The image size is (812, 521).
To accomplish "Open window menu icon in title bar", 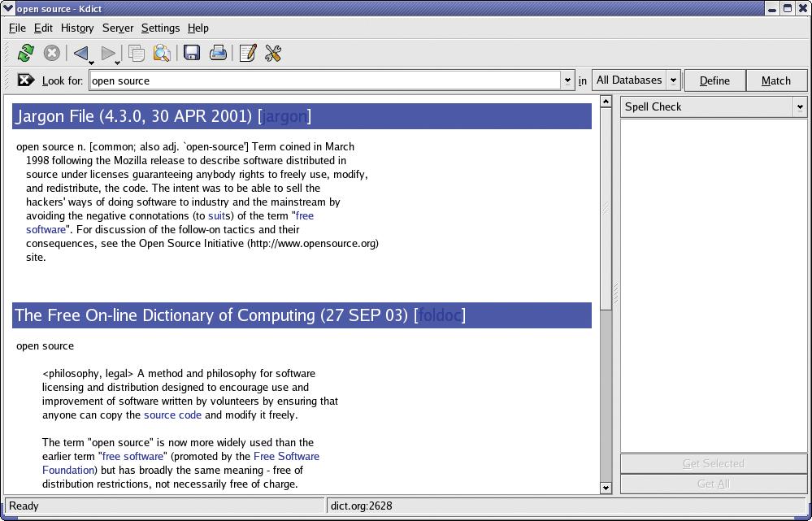I will tap(8, 8).
